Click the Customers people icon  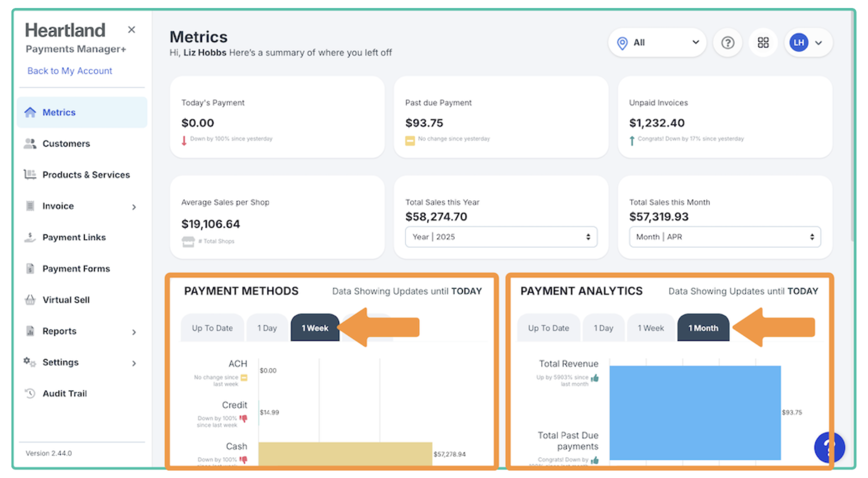(x=30, y=144)
